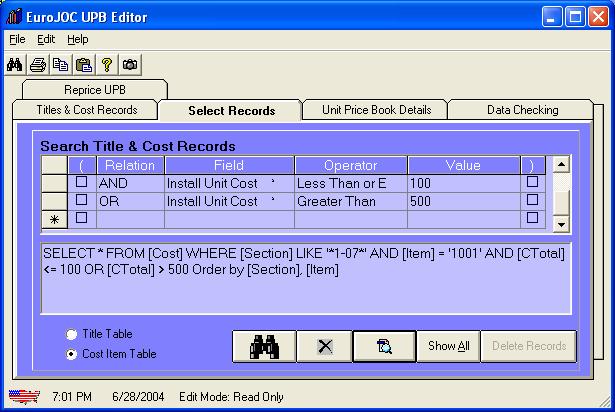This screenshot has height=412, width=615.
Task: Select the Title Table radio button
Action: tap(71, 334)
